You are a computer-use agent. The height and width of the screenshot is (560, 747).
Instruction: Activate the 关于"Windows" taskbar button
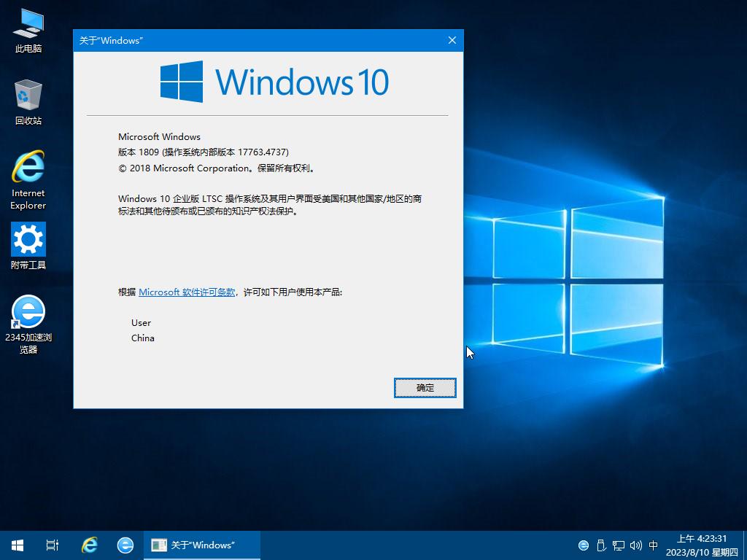pos(202,545)
